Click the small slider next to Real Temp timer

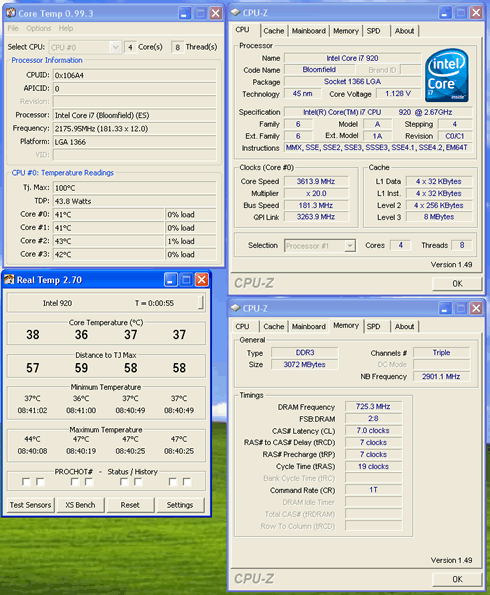tap(201, 303)
